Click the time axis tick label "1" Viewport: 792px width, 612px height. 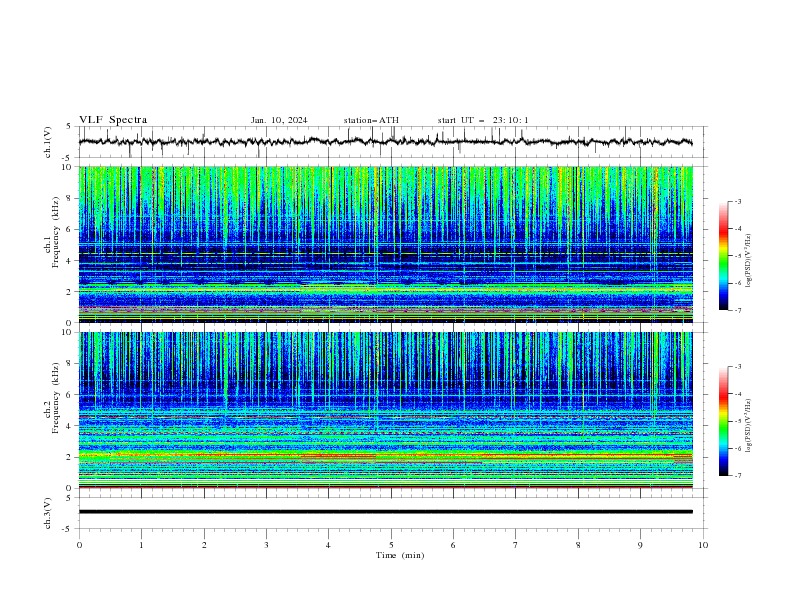pyautogui.click(x=141, y=545)
